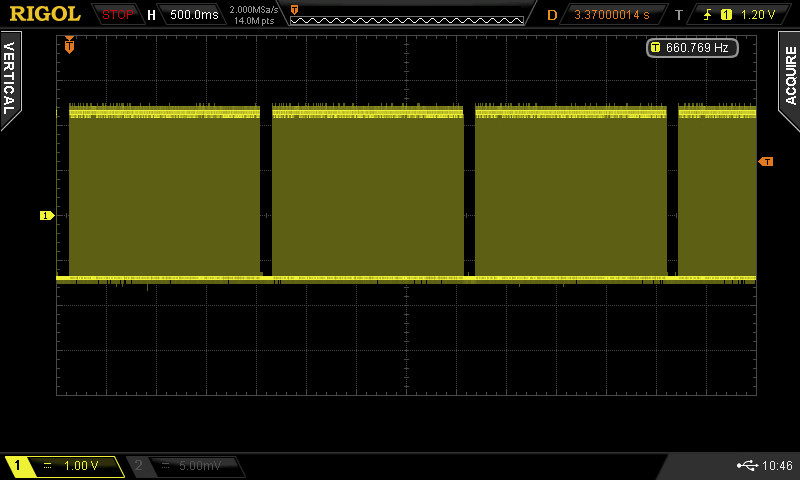The height and width of the screenshot is (480, 800).
Task: Click the 2.000MSa/s sample rate readout
Action: click(254, 9)
